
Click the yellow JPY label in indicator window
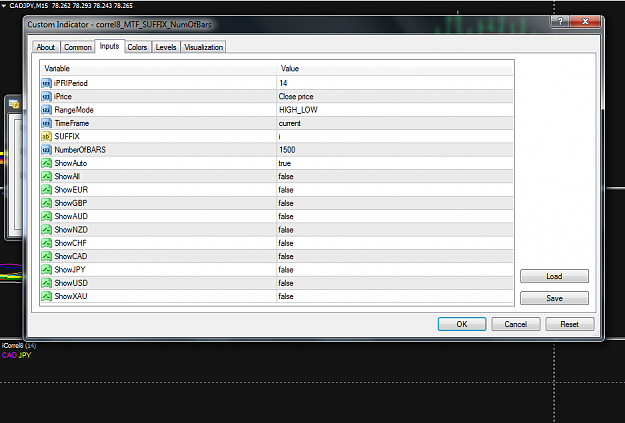pyautogui.click(x=25, y=355)
